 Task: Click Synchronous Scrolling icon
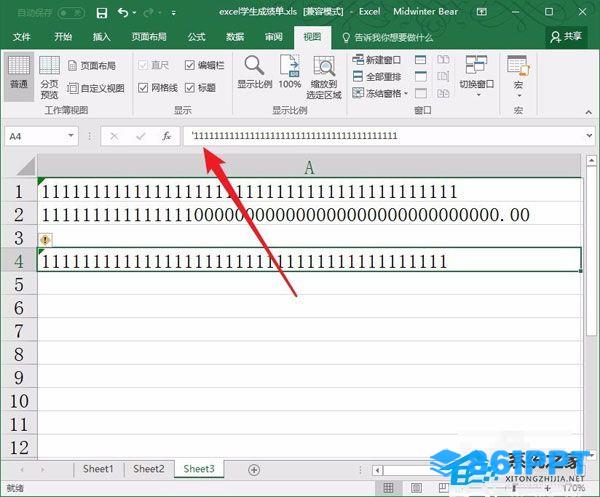click(443, 76)
